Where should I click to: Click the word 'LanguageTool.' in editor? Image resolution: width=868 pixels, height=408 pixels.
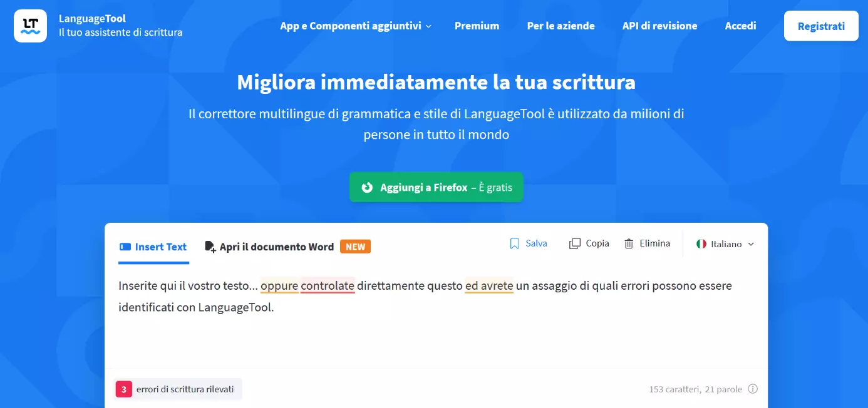(x=236, y=307)
